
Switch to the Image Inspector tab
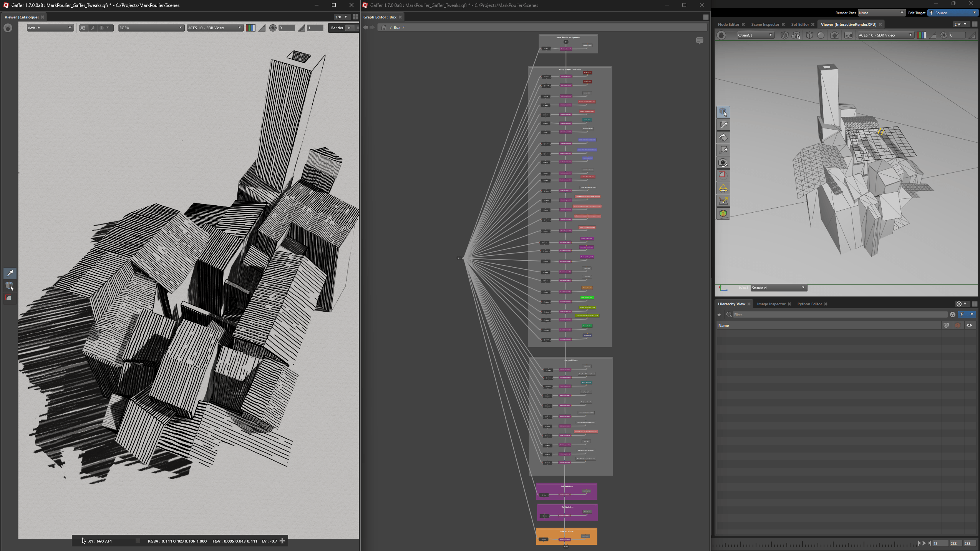coord(771,304)
